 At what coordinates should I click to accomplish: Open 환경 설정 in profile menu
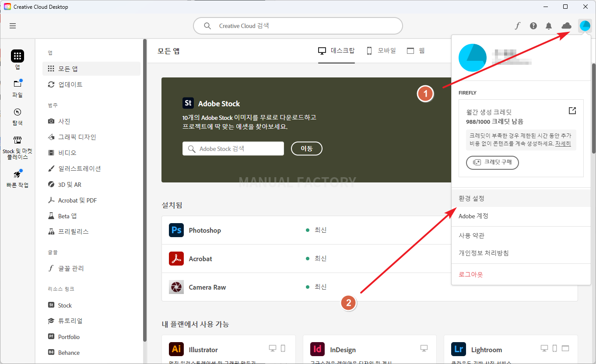click(x=521, y=198)
